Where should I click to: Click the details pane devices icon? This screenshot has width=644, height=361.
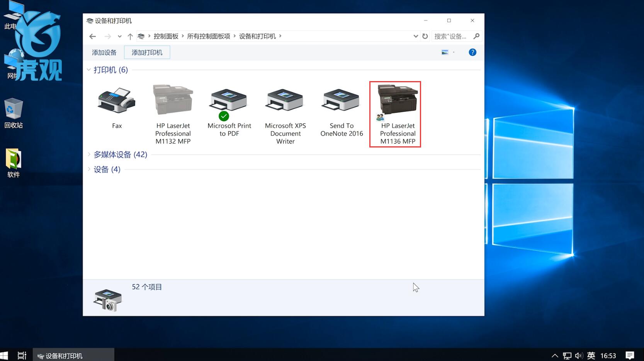point(107,300)
